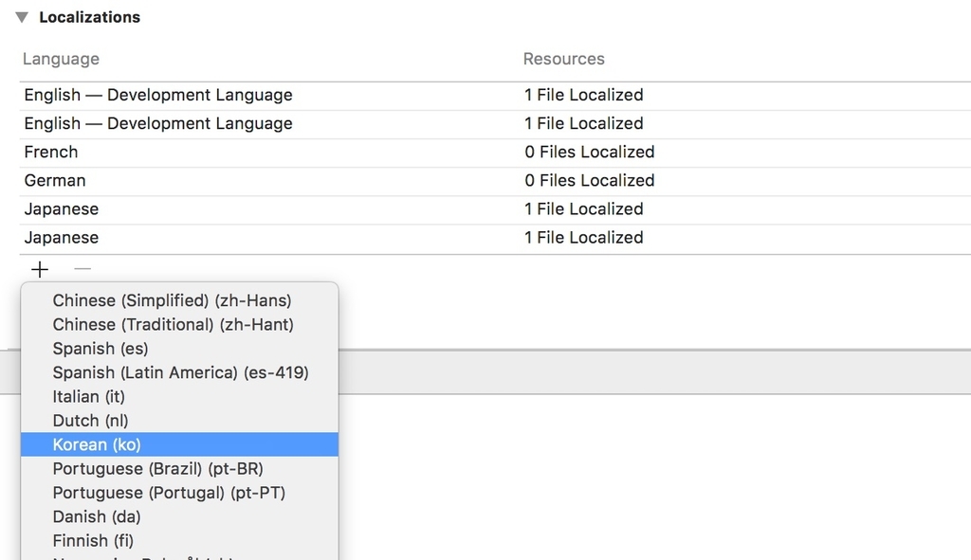Screen dimensions: 971x560
Task: Click the French row's 0 Files Localized cell
Action: (590, 153)
